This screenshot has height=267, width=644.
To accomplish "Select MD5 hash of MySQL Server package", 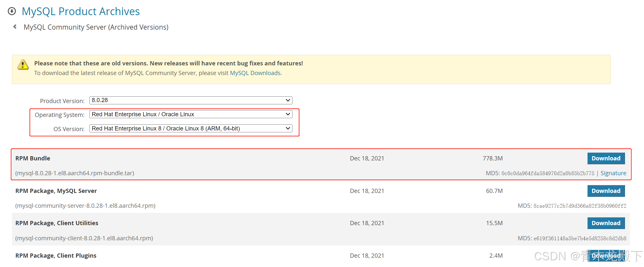I will [580, 206].
